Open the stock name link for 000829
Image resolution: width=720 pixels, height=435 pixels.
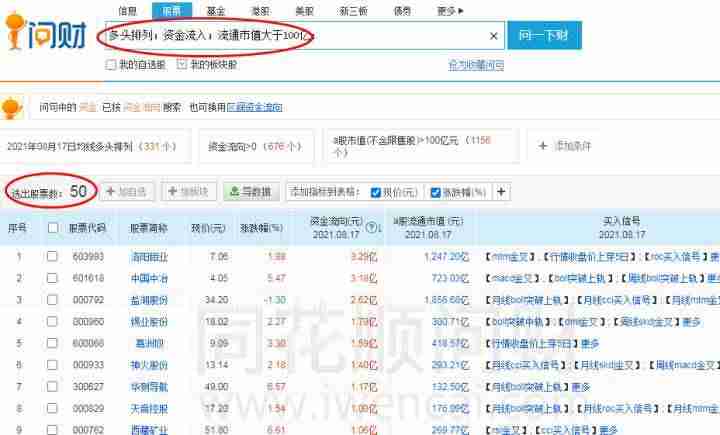coord(149,409)
